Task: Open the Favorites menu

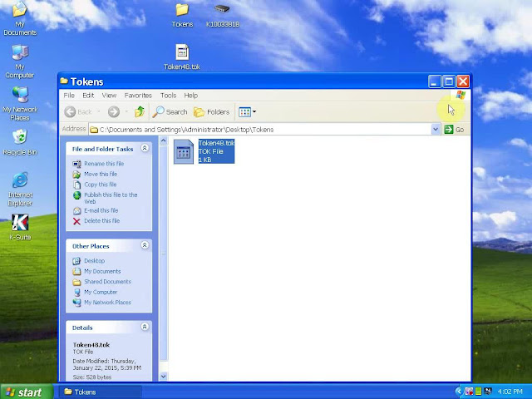Action: tap(138, 96)
